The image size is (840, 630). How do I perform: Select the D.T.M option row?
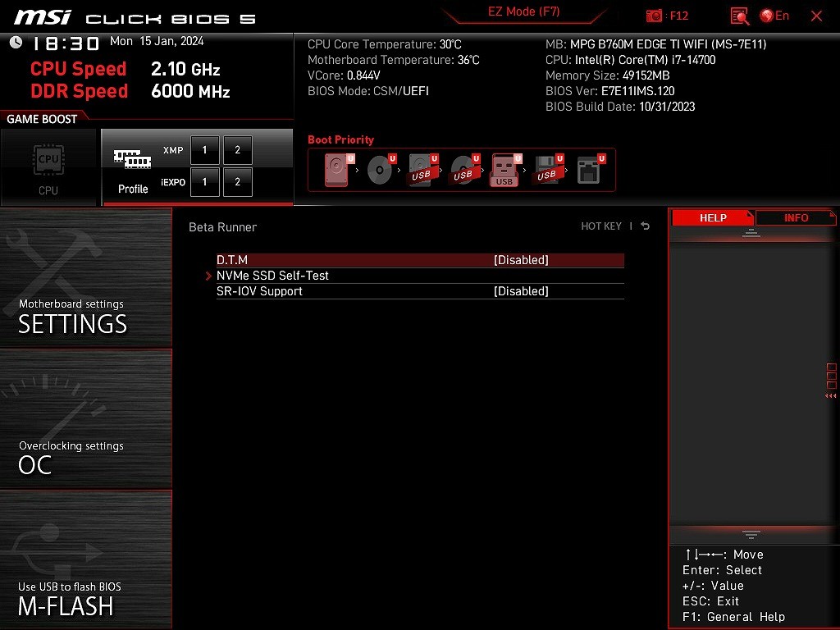coord(420,260)
